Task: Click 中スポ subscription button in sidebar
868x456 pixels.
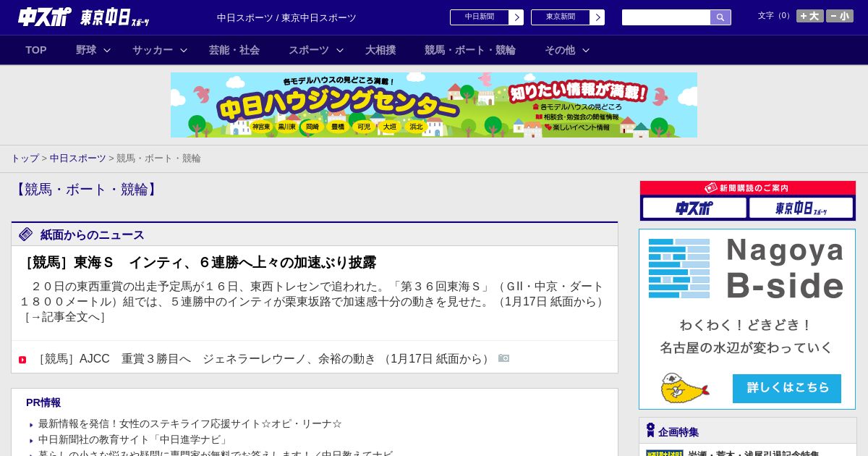Action: coord(694,208)
